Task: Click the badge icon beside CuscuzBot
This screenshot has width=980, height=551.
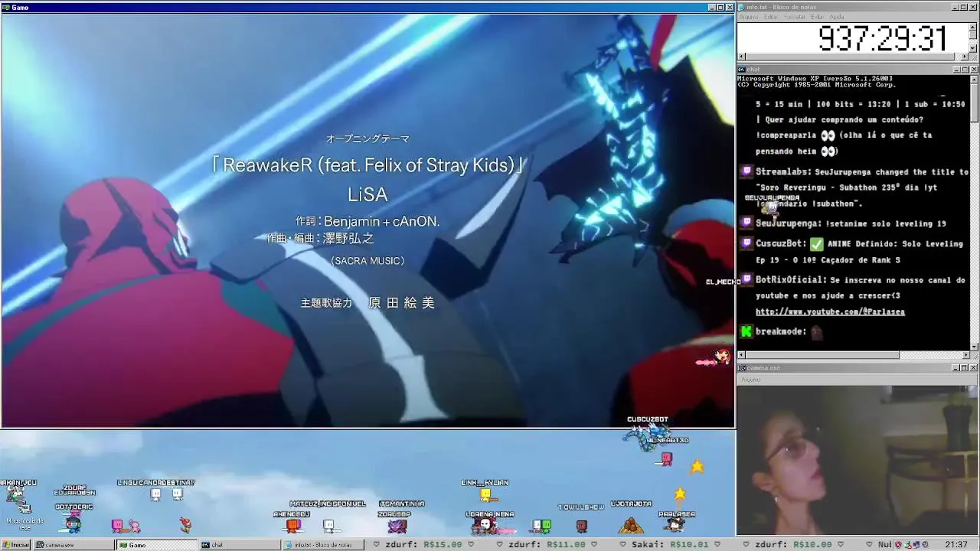Action: 747,243
